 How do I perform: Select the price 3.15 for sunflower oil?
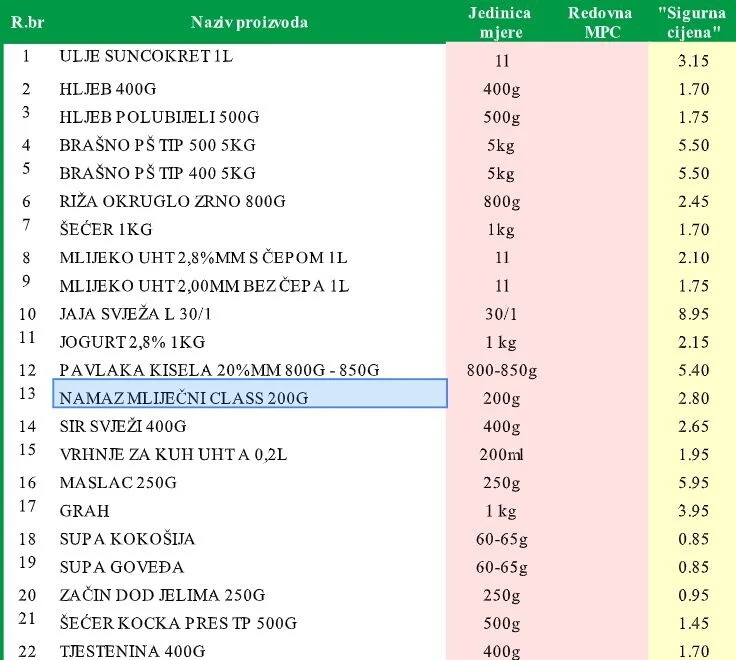coord(692,61)
